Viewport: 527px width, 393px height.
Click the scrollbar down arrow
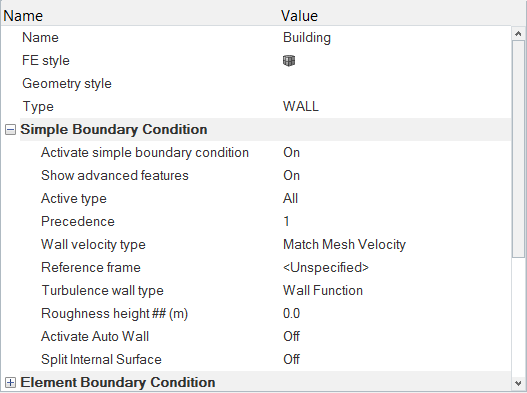pos(518,383)
